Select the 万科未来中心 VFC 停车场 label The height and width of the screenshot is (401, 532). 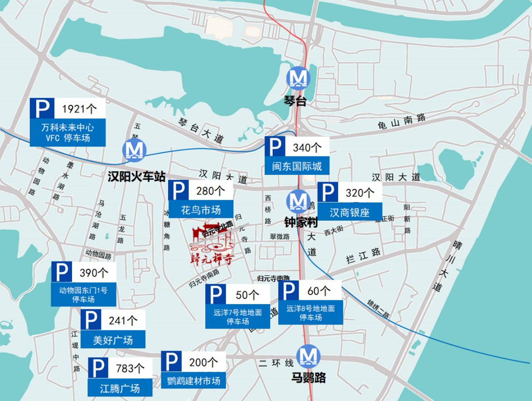[68, 133]
